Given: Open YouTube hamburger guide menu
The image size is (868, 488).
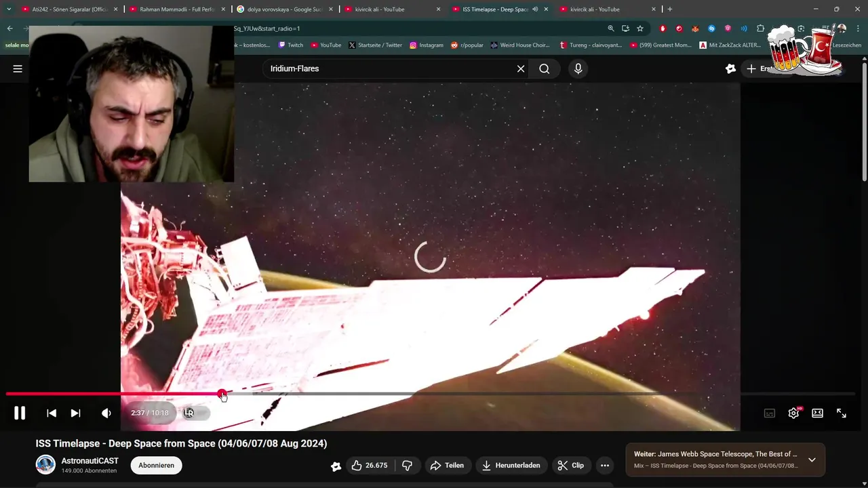Looking at the screenshot, I should point(18,68).
